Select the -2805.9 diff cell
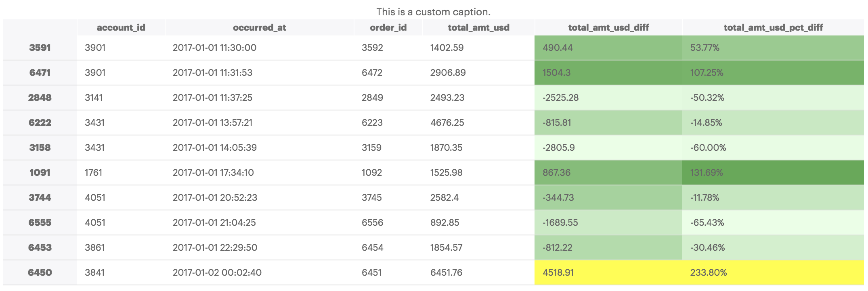The width and height of the screenshot is (868, 291). [558, 148]
